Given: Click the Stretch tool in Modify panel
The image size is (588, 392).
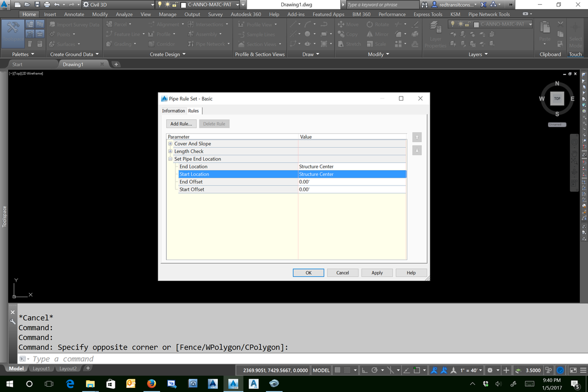Looking at the screenshot, I should point(349,44).
